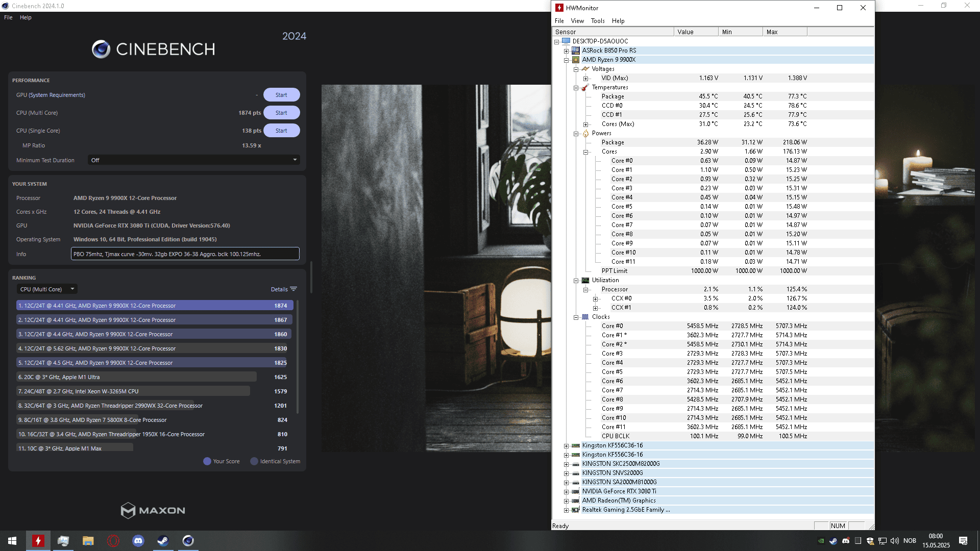Click the Info text field in Your System
The image size is (980, 551).
185,254
